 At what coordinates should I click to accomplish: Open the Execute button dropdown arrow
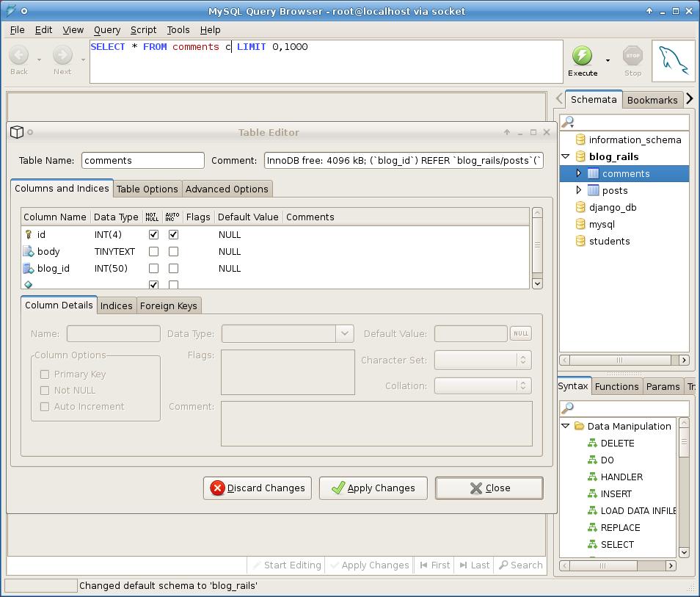pos(608,60)
